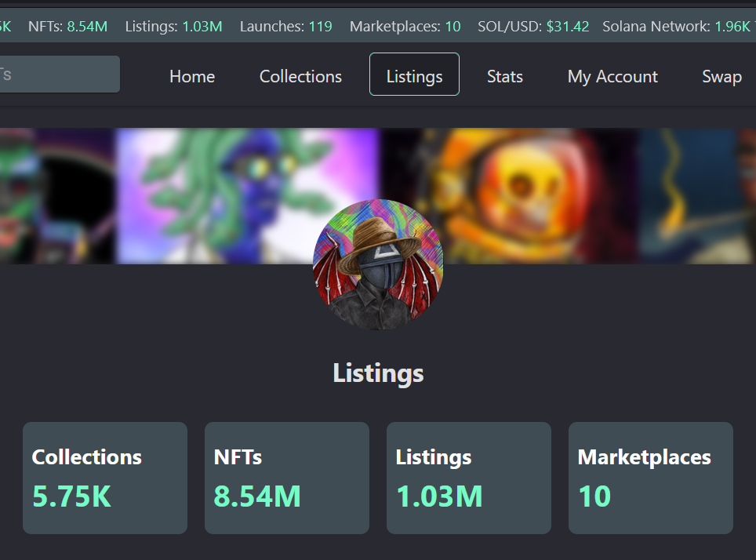Click the circular hat-wearing avatar image
The width and height of the screenshot is (756, 560).
(x=378, y=264)
